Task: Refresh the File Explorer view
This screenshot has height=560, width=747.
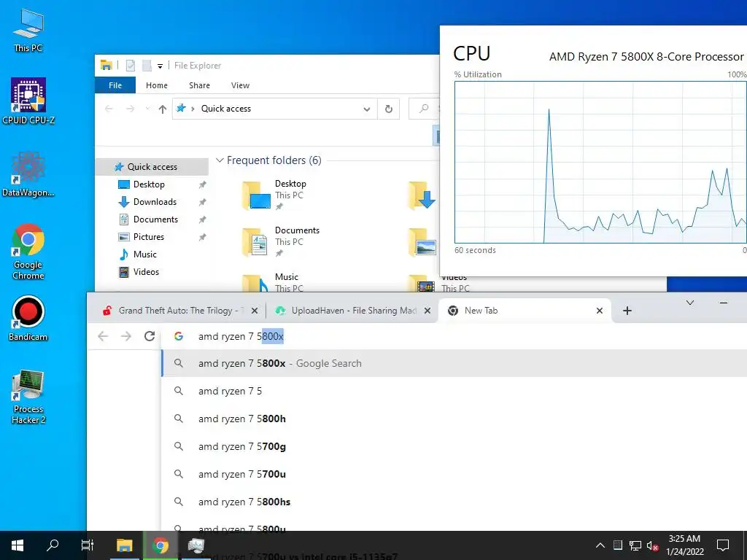Action: (x=389, y=109)
